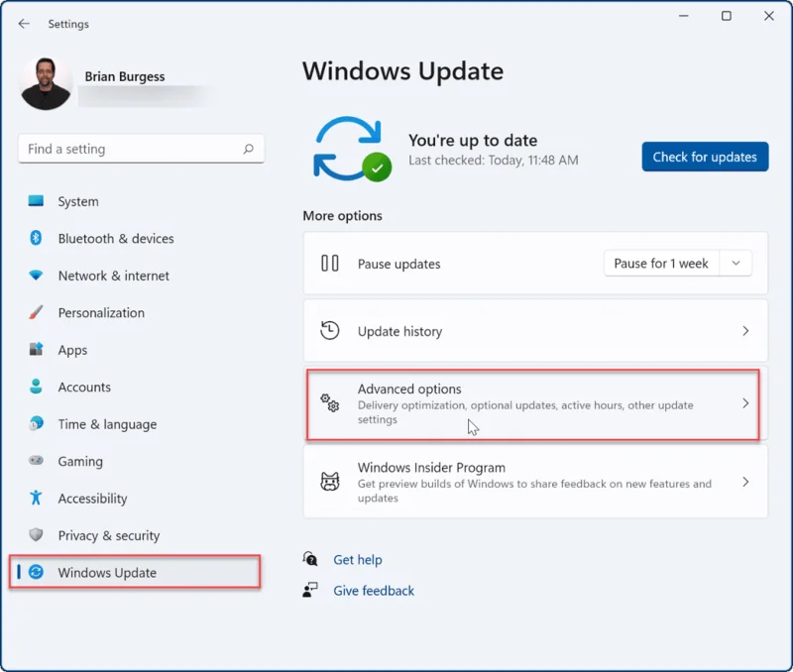Open Windows Insider Program via its chevron
The width and height of the screenshot is (793, 672).
pyautogui.click(x=745, y=482)
